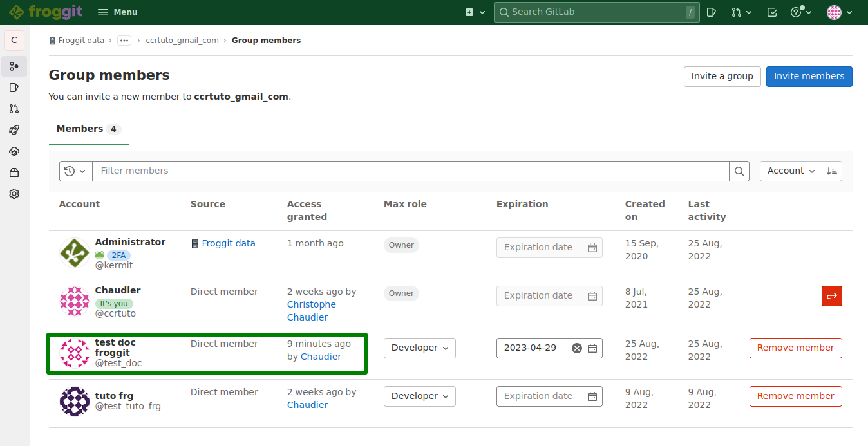Click the Expiration date field in the tuto frg row
The height and width of the screenshot is (446, 868).
tap(549, 396)
